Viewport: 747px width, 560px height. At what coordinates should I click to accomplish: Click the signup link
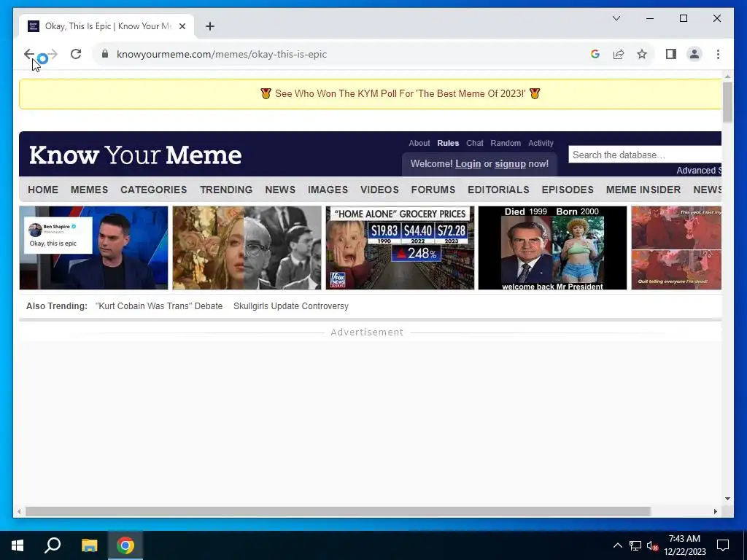(x=510, y=164)
